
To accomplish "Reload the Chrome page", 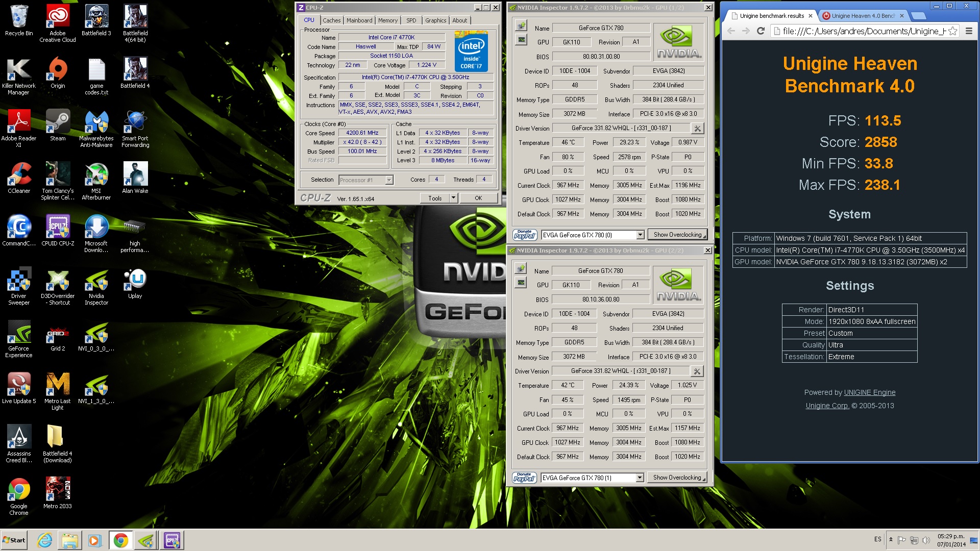I will click(761, 31).
